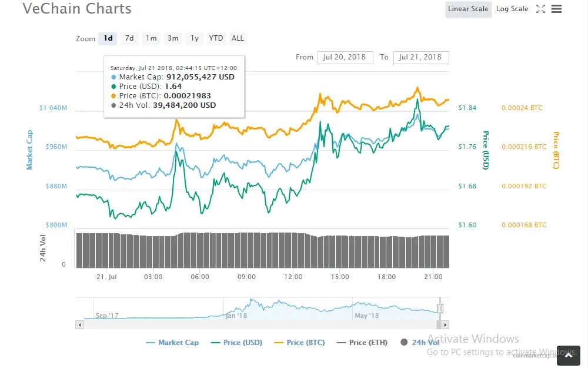Viewport: 588px width, 368px height.
Task: Switch to Linear Scale
Action: [469, 9]
